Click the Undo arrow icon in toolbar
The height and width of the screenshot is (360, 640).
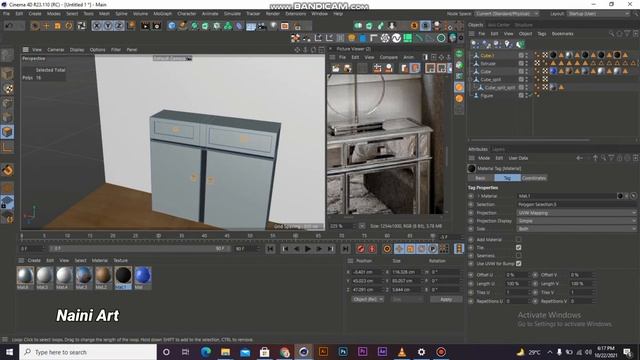coord(9,26)
